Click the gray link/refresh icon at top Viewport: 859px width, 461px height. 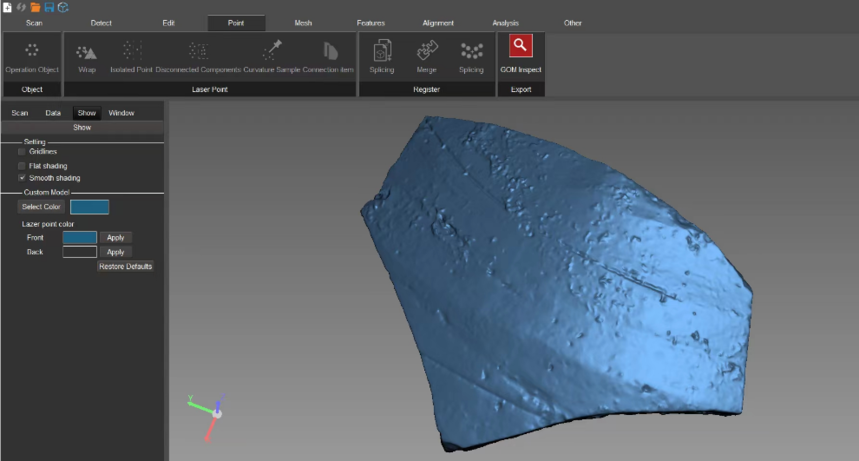click(x=21, y=7)
